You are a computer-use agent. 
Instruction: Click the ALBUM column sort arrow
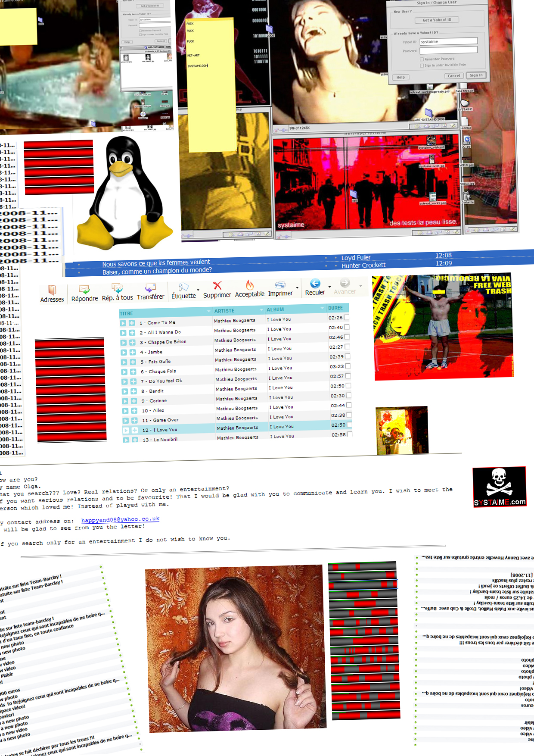(322, 308)
